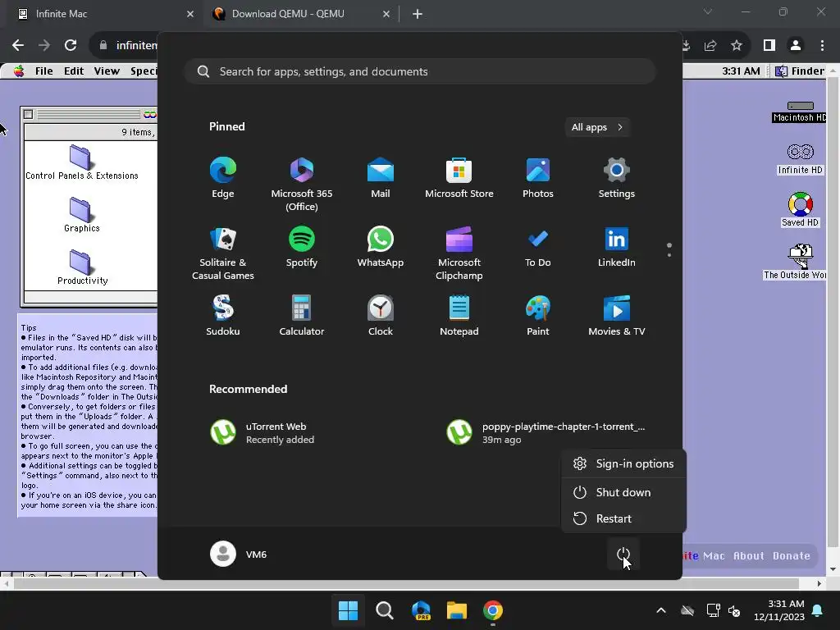Viewport: 840px width, 630px height.
Task: Open recommended uTorrent Web
Action: [x=262, y=433]
